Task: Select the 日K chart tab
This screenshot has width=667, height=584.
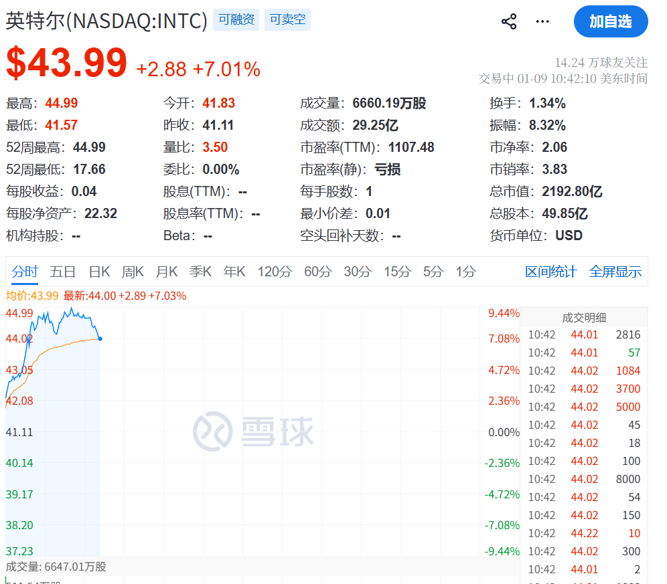Action: click(99, 271)
